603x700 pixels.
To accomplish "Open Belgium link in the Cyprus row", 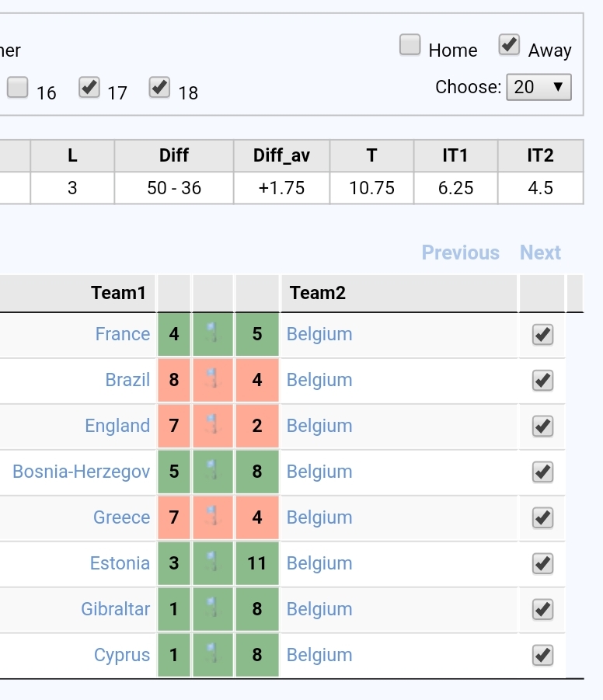I will [319, 655].
